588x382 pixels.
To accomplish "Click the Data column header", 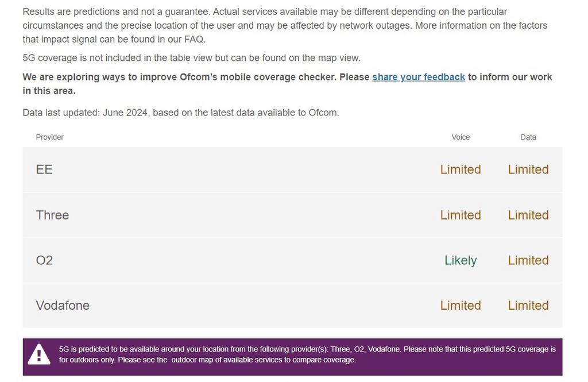I will pos(528,137).
